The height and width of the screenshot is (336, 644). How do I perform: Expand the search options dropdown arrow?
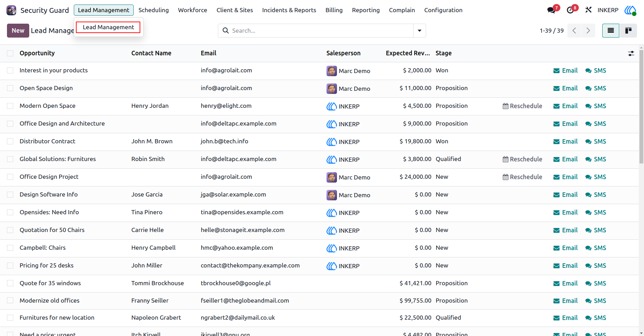tap(419, 31)
